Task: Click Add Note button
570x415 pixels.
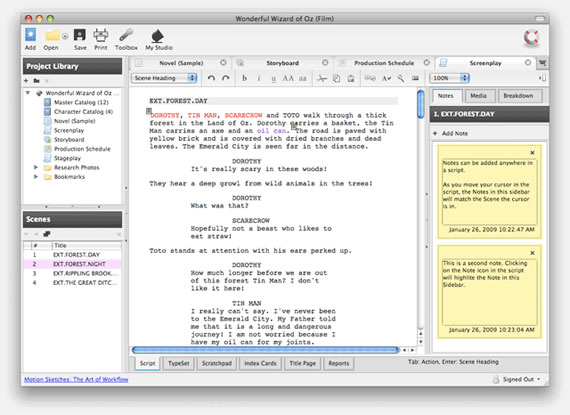Action: (x=450, y=133)
